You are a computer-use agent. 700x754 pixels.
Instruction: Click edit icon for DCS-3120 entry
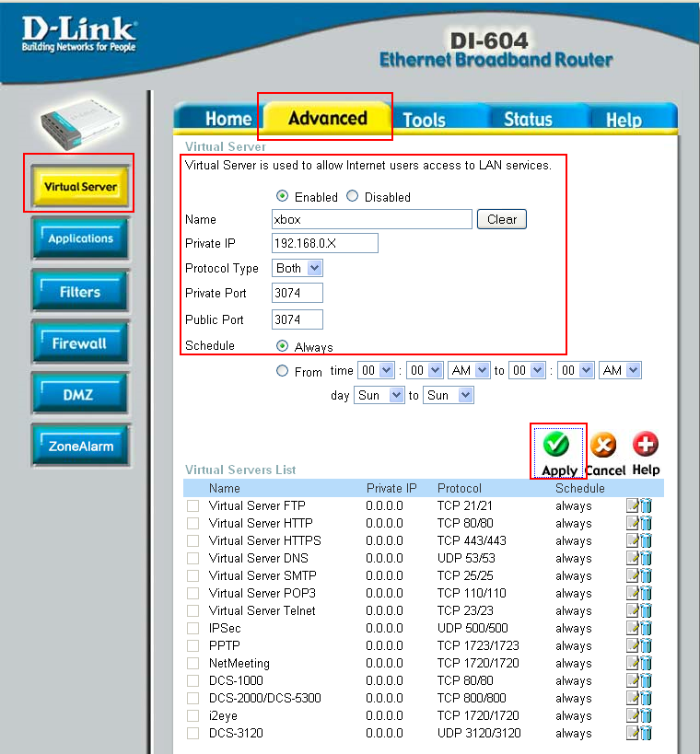click(633, 733)
